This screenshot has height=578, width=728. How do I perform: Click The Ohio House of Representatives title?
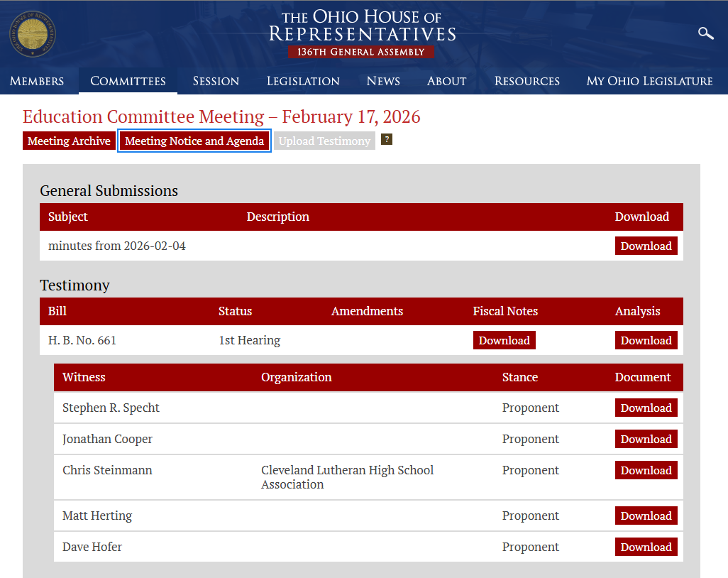coord(362,26)
